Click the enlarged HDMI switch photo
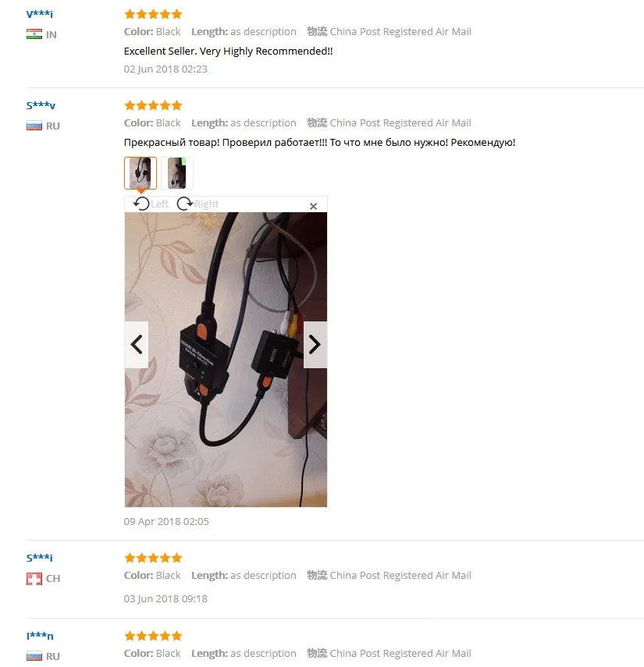Screen dimensions: 644x667 (x=226, y=360)
